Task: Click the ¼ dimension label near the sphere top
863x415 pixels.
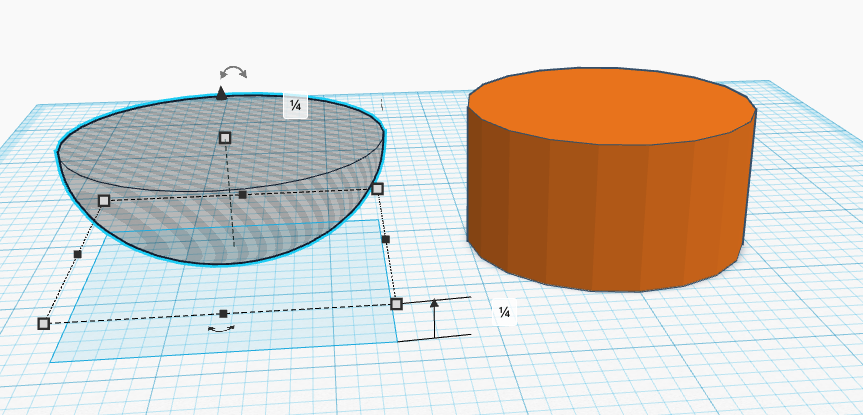Action: tap(295, 106)
